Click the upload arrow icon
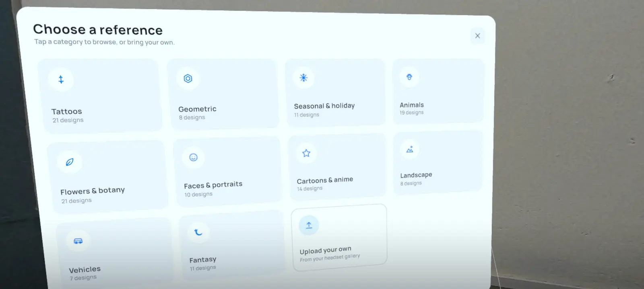 pos(309,225)
